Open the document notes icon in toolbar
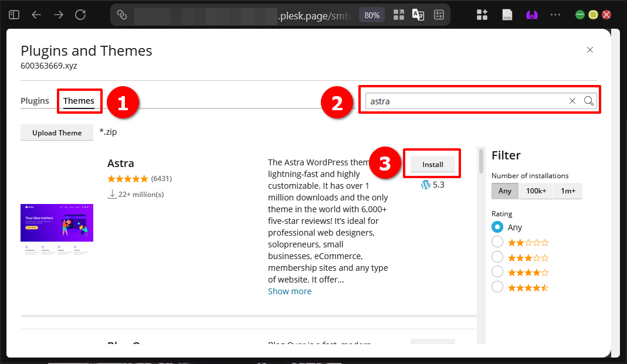This screenshot has height=364, width=627. [x=507, y=15]
